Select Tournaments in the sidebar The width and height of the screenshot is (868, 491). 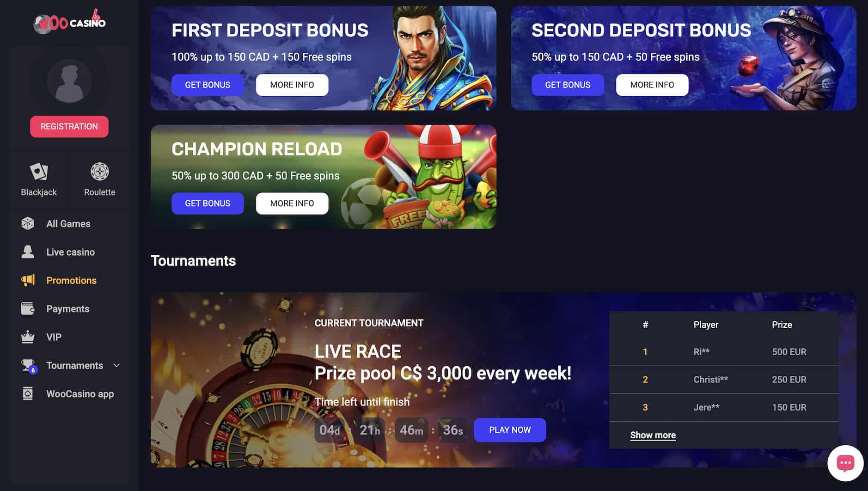[x=74, y=365]
